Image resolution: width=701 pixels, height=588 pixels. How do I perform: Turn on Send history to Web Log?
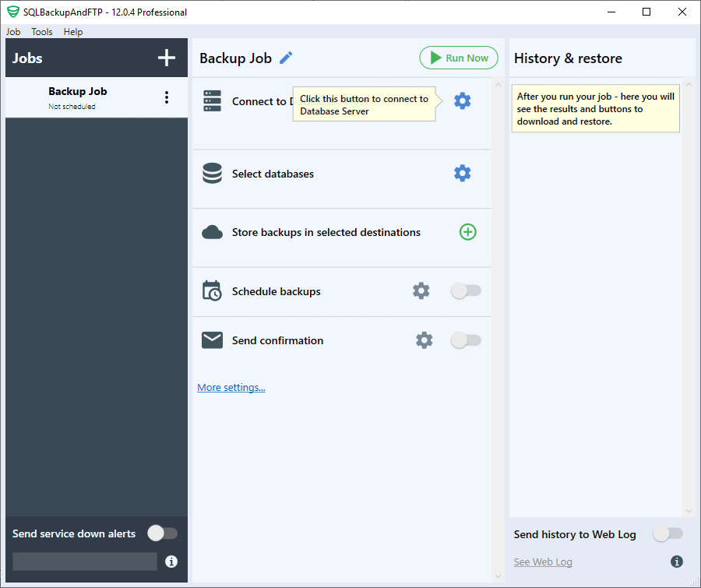click(668, 534)
